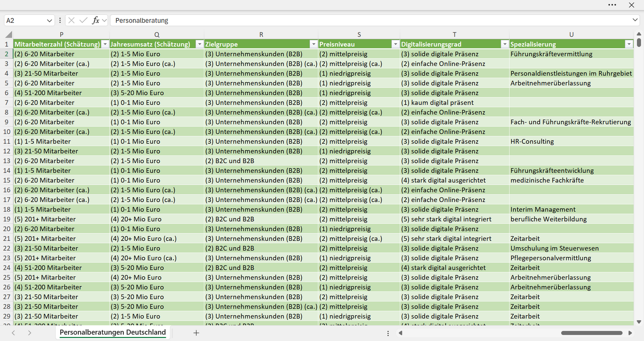Open Preisniveau filter dropdown
The image size is (644, 341).
395,44
